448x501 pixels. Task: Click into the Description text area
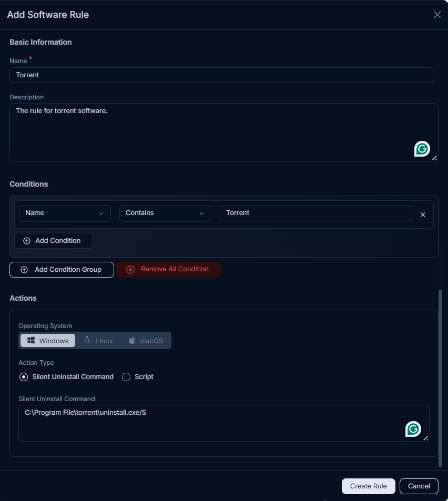[x=223, y=132]
